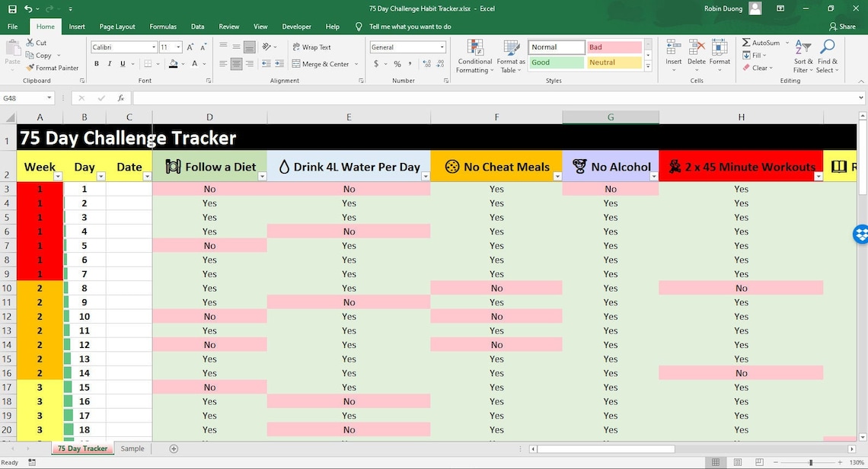Delete cells using Delete button
Screen dimensions: 868x469
pyautogui.click(x=697, y=56)
